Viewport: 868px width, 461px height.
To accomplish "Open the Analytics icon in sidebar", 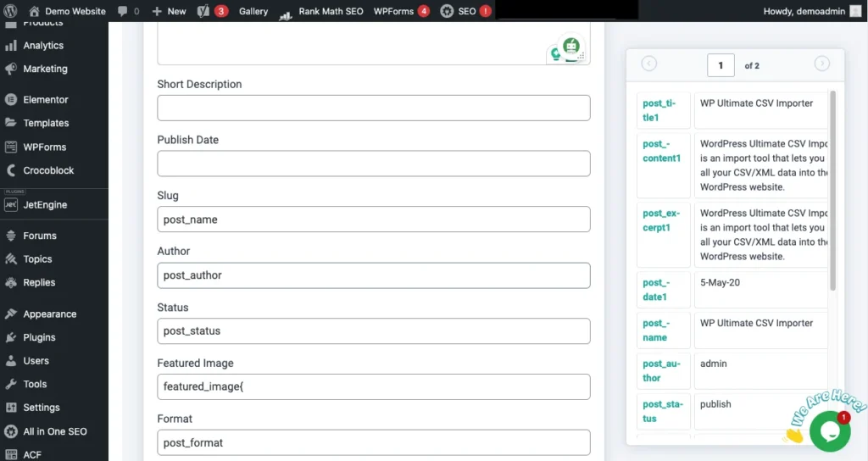I will coord(11,45).
